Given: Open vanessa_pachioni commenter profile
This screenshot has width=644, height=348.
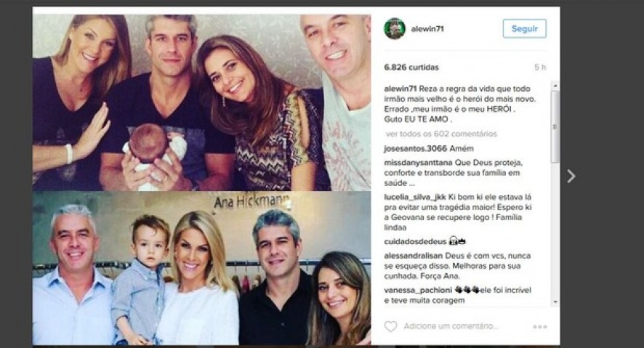Looking at the screenshot, I should [417, 290].
